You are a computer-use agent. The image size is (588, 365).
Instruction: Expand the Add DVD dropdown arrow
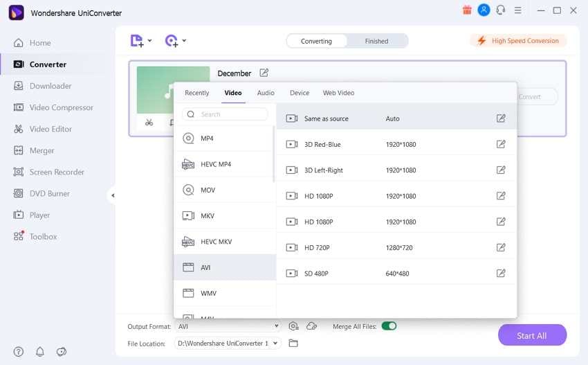tap(184, 41)
